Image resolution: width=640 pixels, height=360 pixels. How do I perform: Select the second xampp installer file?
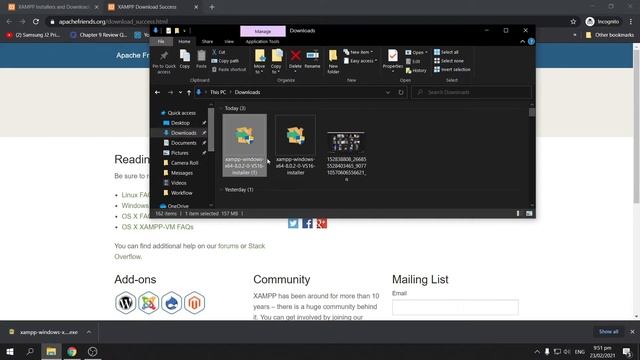click(295, 145)
